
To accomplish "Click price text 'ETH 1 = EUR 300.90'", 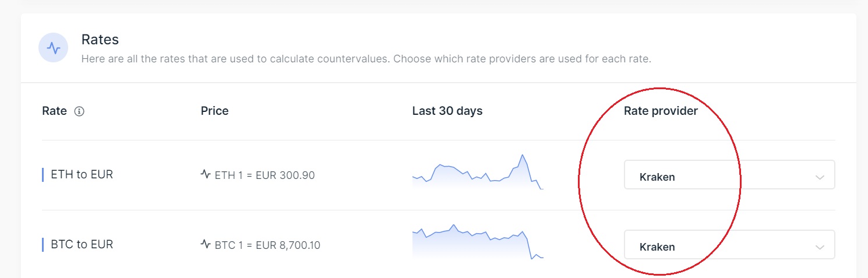I will 264,175.
